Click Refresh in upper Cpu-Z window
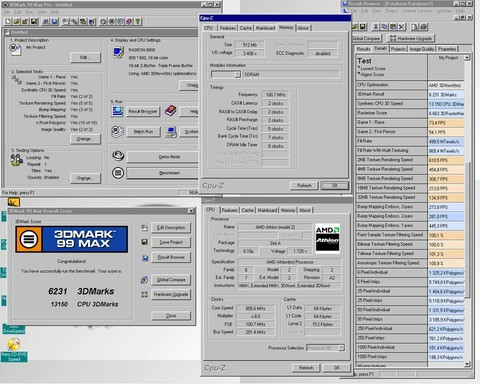Screen dimensions: 480x384 click(304, 186)
